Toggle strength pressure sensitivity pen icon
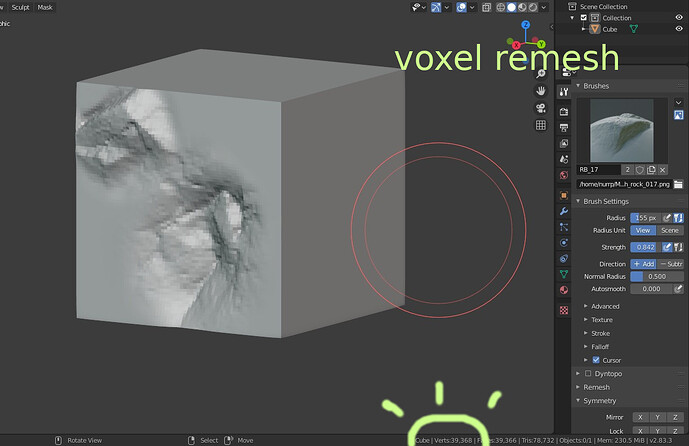The width and height of the screenshot is (689, 446). click(x=667, y=247)
